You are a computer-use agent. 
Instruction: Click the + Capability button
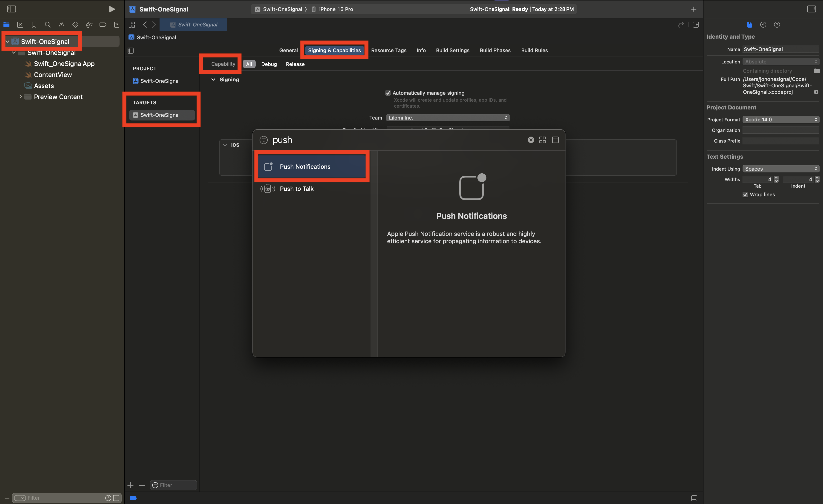click(220, 64)
